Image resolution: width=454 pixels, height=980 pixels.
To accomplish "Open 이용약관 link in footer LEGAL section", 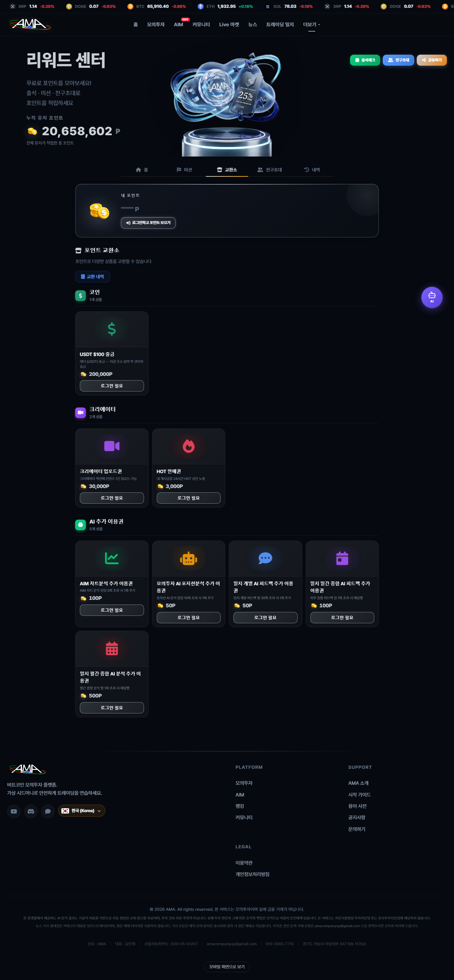I will click(x=244, y=863).
